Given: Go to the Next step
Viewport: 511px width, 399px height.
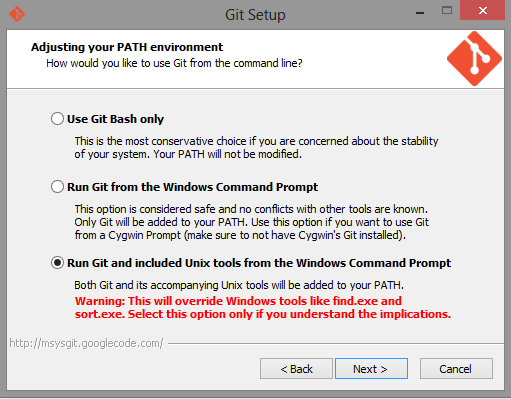Looking at the screenshot, I should pyautogui.click(x=371, y=369).
